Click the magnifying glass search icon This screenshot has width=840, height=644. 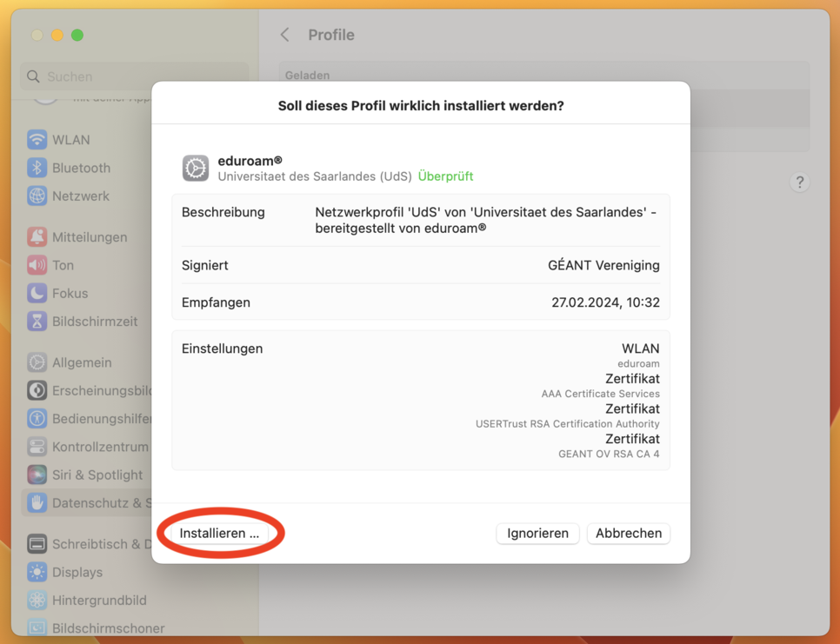click(33, 76)
